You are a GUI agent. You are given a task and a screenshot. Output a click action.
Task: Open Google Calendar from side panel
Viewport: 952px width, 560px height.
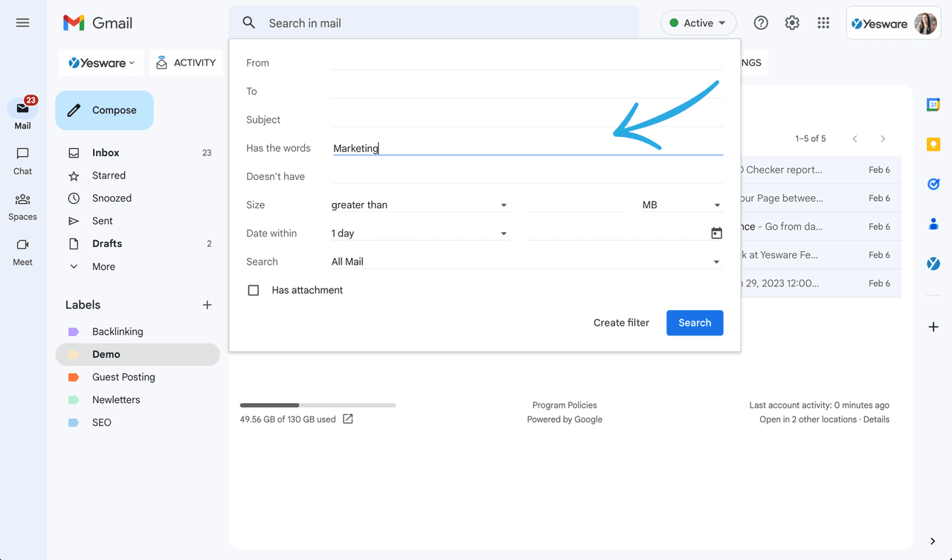tap(933, 105)
